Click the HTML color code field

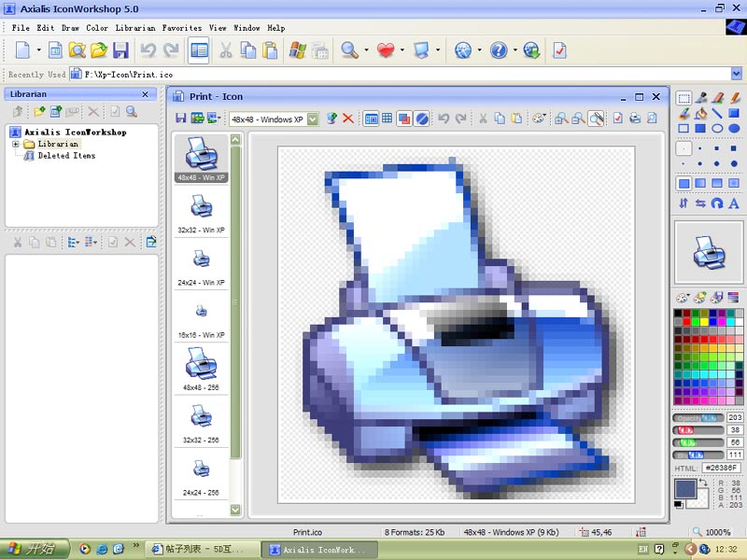click(x=721, y=469)
